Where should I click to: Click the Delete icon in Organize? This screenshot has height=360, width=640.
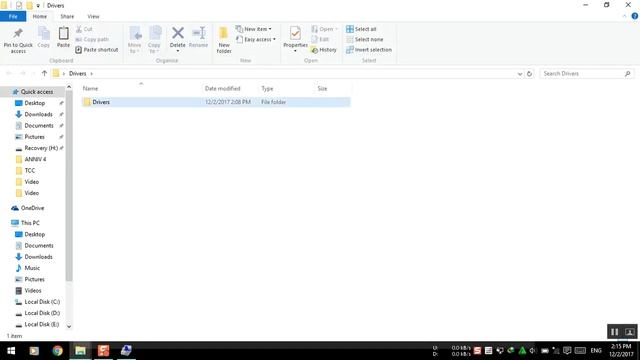tap(178, 33)
